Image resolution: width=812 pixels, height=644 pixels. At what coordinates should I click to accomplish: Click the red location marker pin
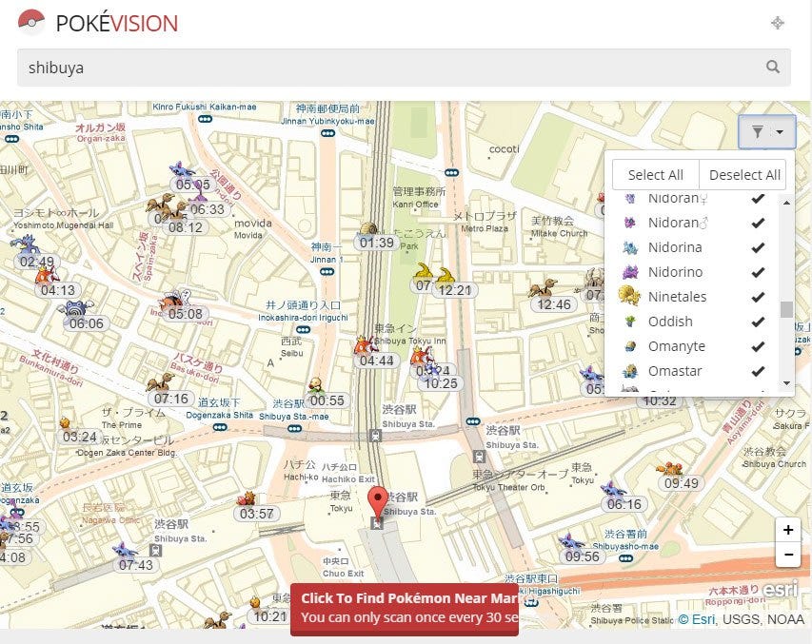[x=378, y=503]
